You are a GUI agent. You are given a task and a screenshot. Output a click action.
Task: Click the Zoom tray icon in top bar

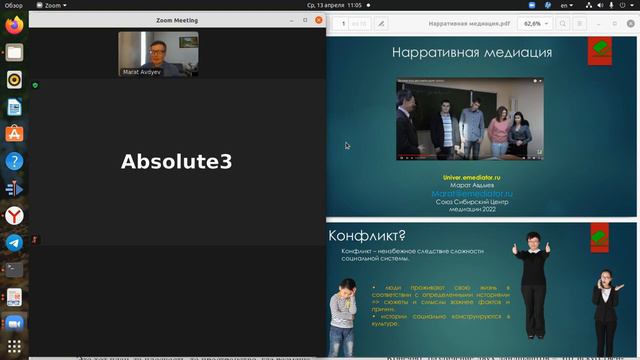click(532, 5)
